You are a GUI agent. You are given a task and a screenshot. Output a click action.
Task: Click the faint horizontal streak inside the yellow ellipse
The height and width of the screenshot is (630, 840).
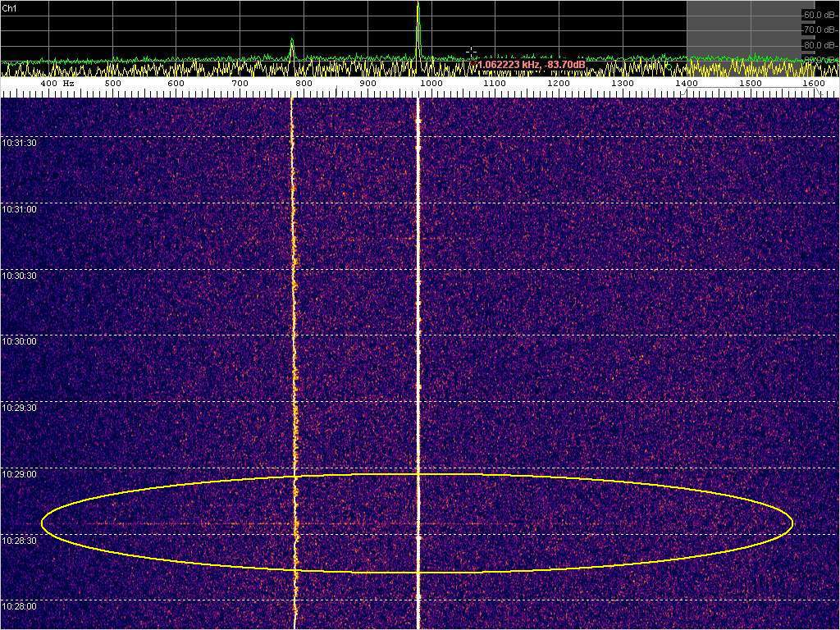pos(164,523)
